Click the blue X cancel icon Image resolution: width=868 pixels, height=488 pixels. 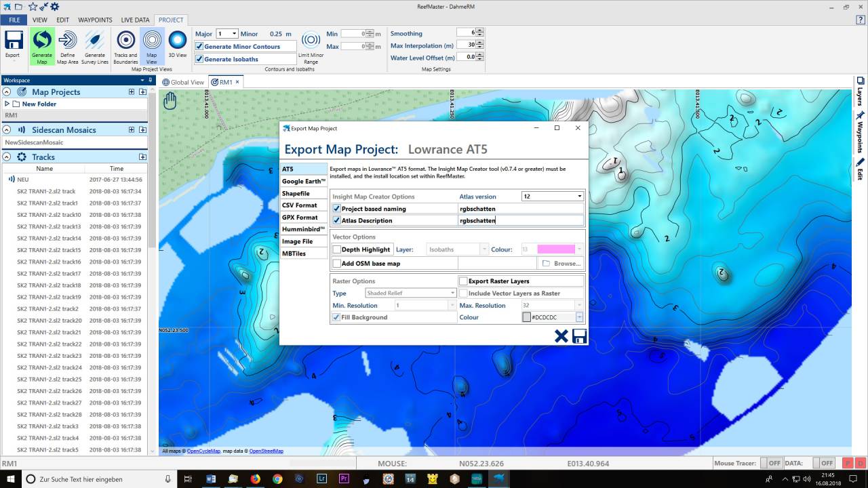pos(561,336)
